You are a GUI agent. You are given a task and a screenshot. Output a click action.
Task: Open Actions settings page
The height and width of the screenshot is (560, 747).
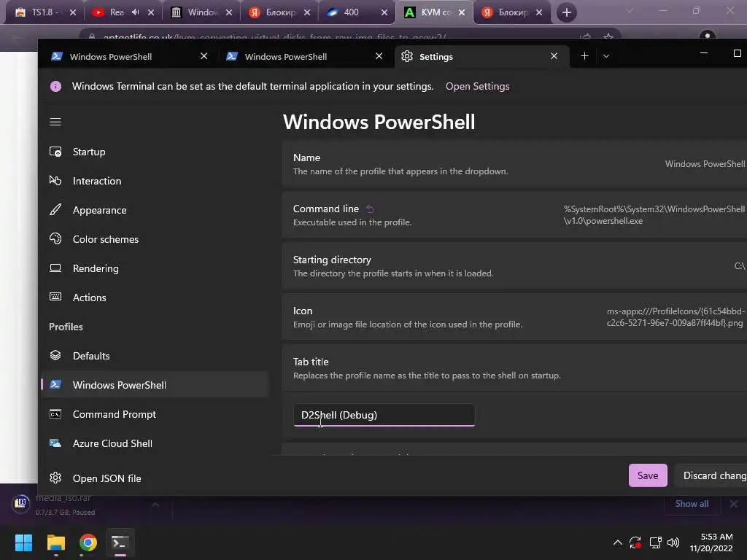(155, 297)
